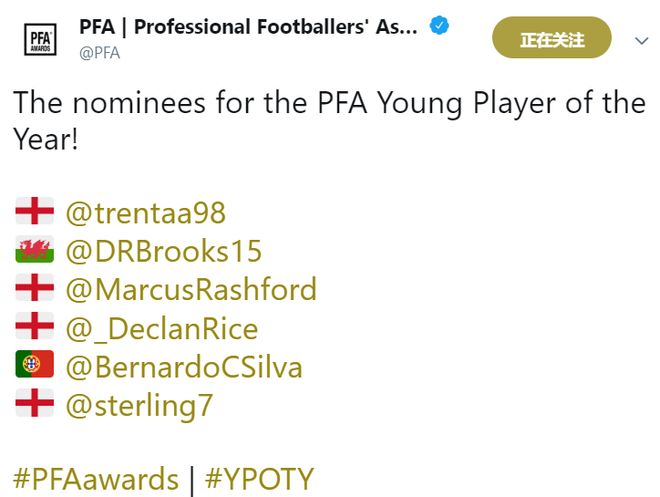Image resolution: width=660 pixels, height=497 pixels.
Task: Click the PFA Professional Footballers' account name
Action: pyautogui.click(x=248, y=27)
